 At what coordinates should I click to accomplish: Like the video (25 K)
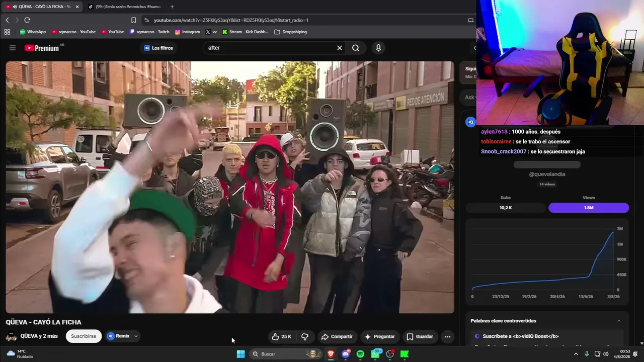click(281, 336)
